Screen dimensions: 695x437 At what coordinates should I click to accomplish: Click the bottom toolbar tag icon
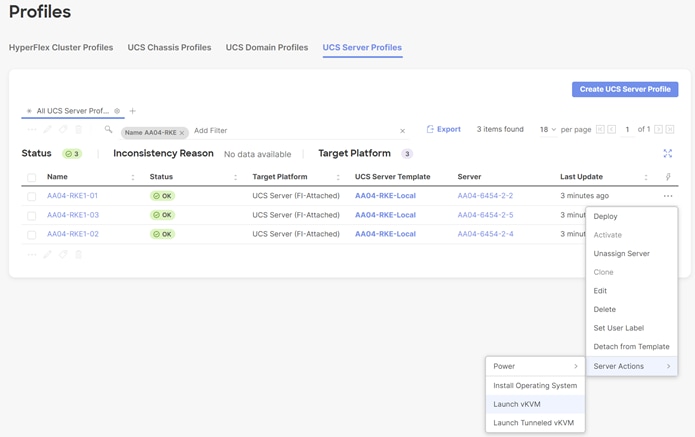[x=63, y=254]
